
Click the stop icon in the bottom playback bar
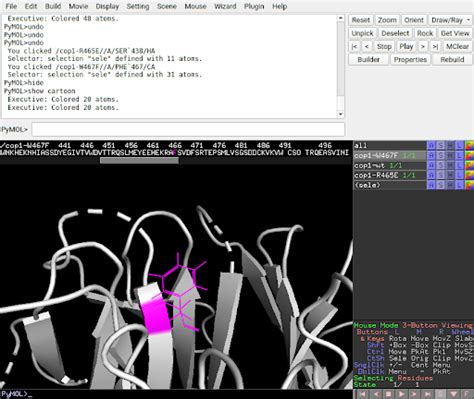point(389,394)
